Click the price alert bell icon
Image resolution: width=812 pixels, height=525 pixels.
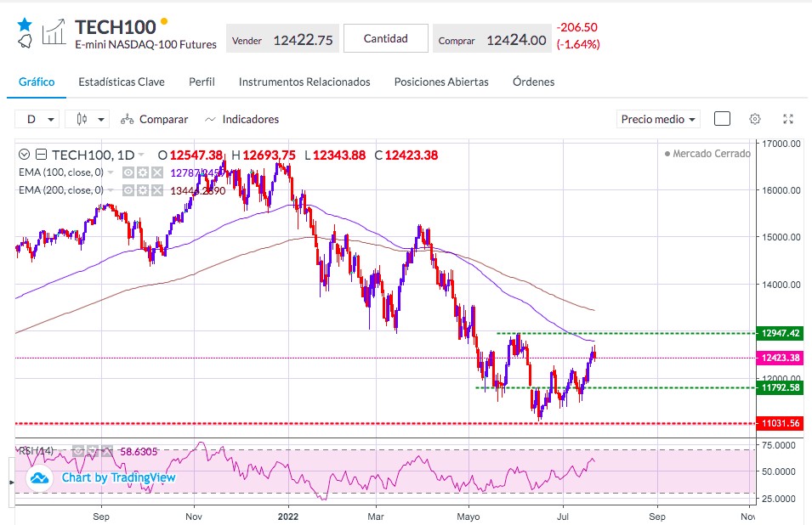(x=25, y=42)
